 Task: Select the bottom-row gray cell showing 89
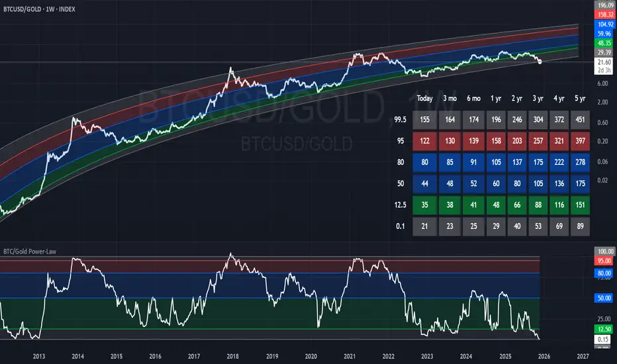(x=580, y=226)
